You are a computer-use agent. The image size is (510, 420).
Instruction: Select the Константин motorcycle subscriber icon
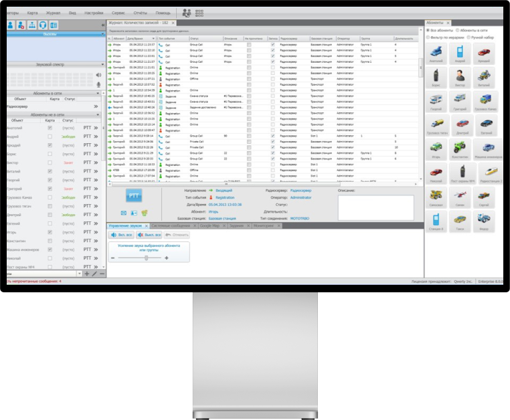pyautogui.click(x=460, y=149)
